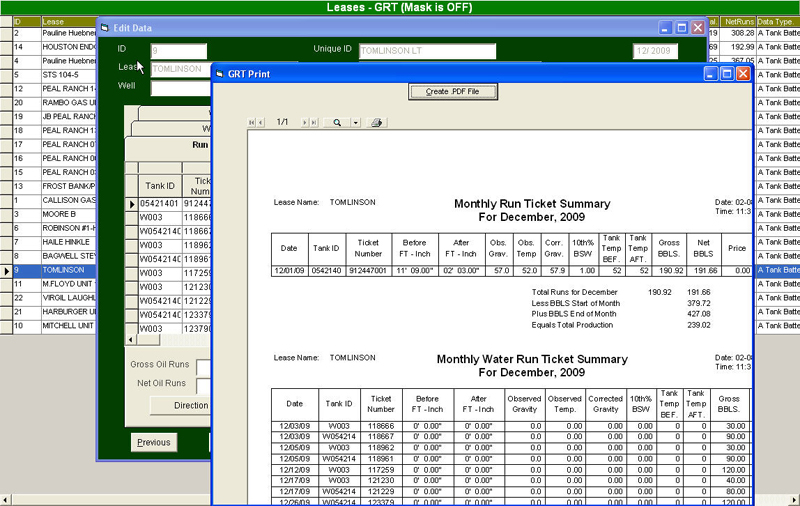Click row selector arrow for TOMLINSON lease
The width and height of the screenshot is (800, 506).
click(6, 270)
